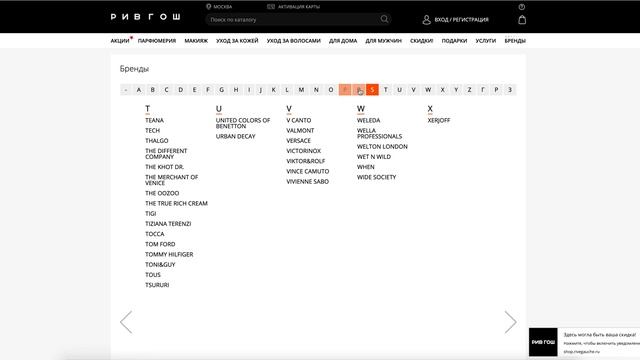Open the shopping bag cart icon
The height and width of the screenshot is (360, 640).
522,20
